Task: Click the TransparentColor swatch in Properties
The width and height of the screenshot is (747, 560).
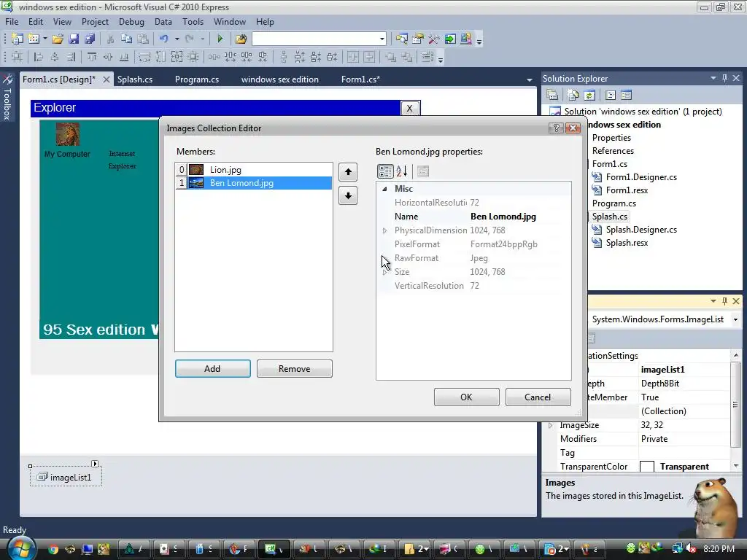Action: click(x=647, y=467)
